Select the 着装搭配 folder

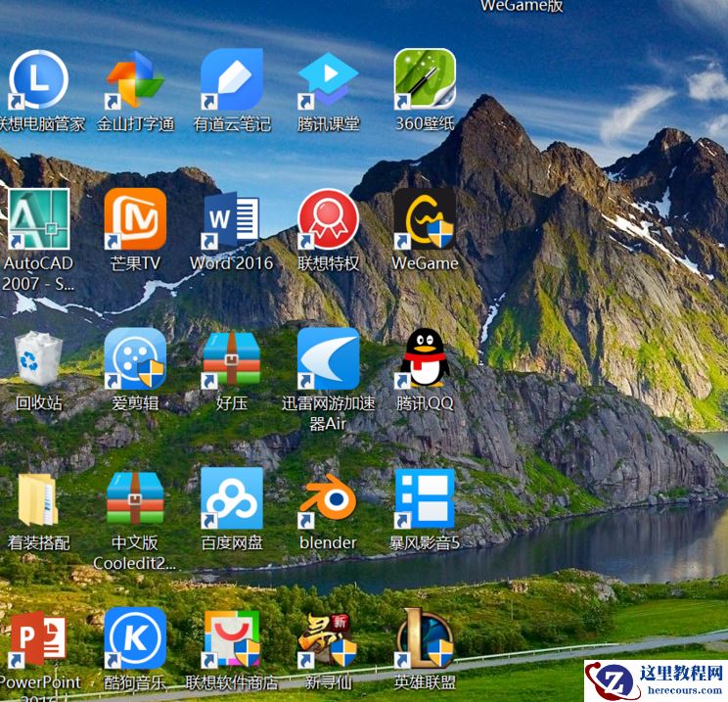[38, 499]
